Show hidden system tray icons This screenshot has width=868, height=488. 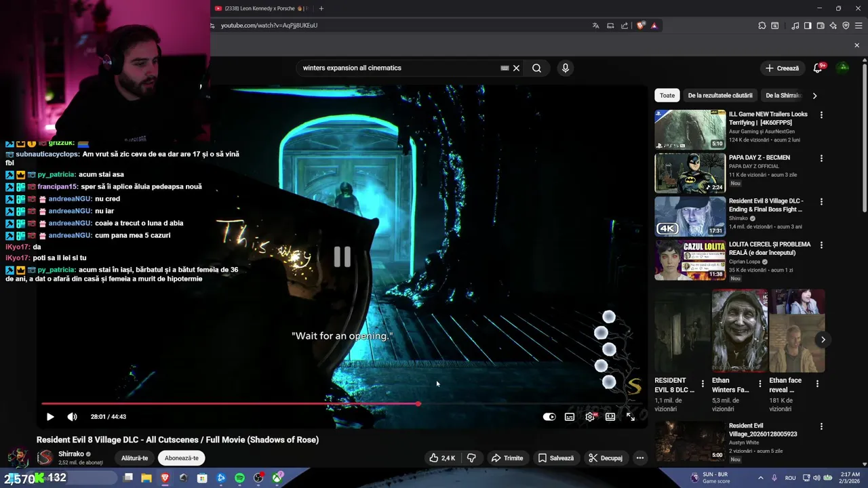[760, 478]
